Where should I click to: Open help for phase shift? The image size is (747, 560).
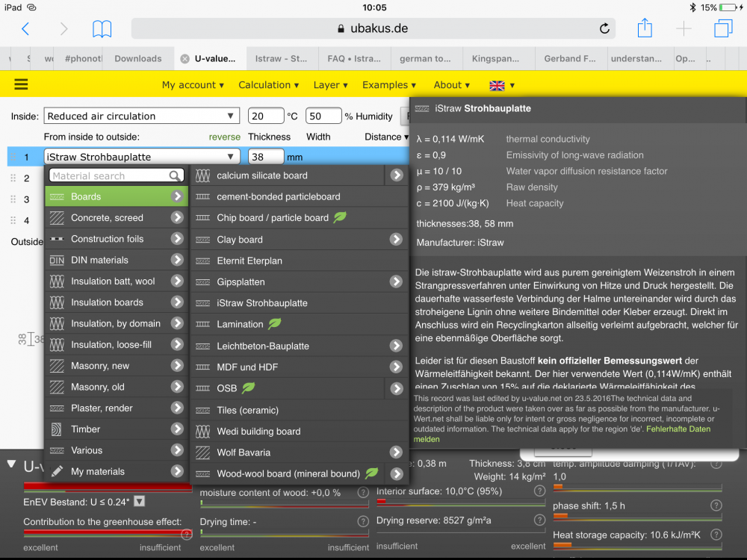pyautogui.click(x=716, y=505)
